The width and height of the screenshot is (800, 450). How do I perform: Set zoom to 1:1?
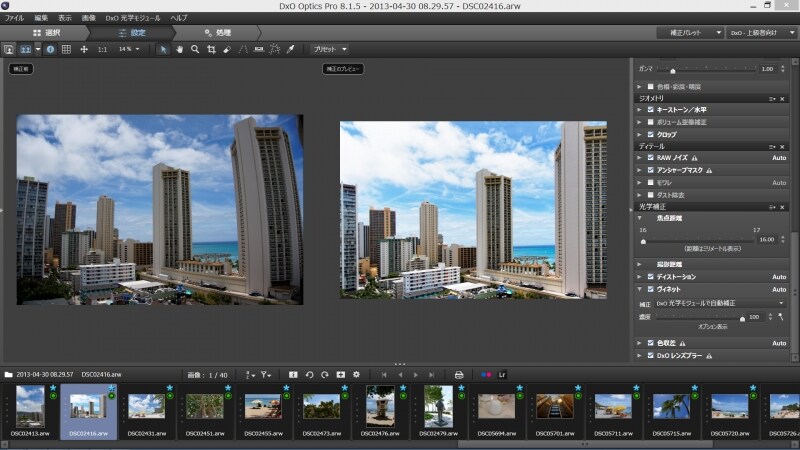[103, 49]
